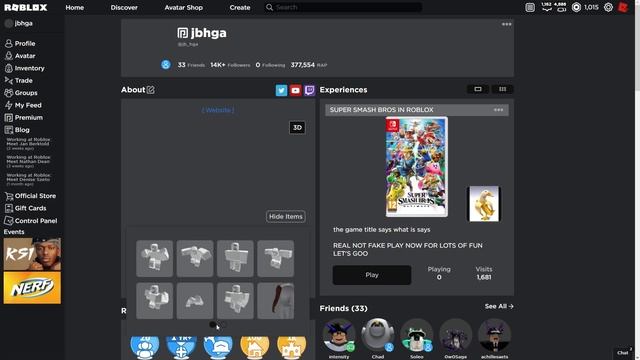The image size is (640, 360).
Task: Open the Gift Cards icon in sidebar
Action: 9,208
